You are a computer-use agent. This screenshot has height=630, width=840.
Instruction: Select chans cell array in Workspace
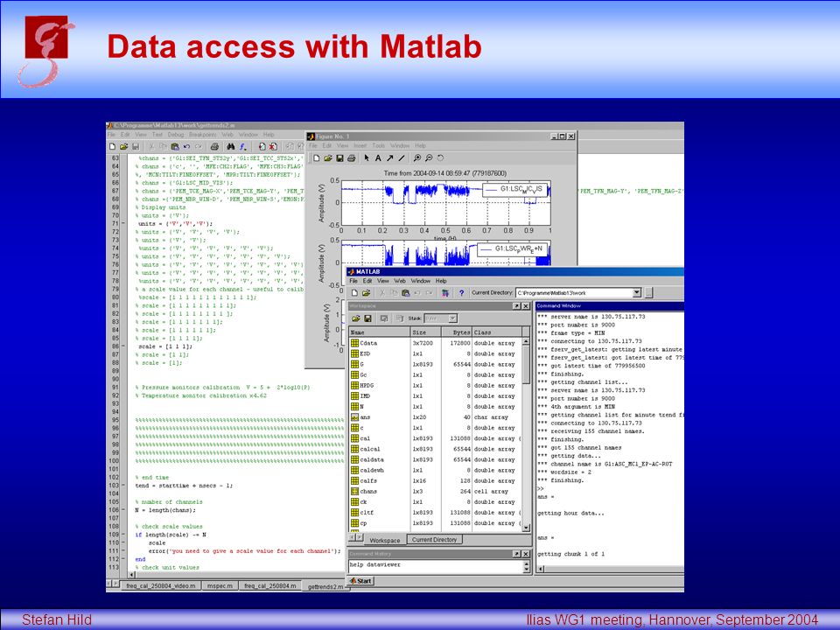435,491
